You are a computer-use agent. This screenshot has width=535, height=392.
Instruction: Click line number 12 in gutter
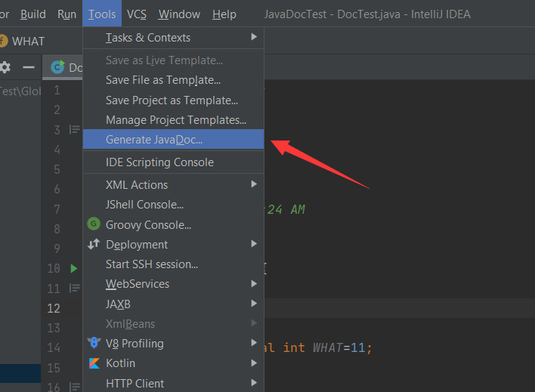point(54,308)
